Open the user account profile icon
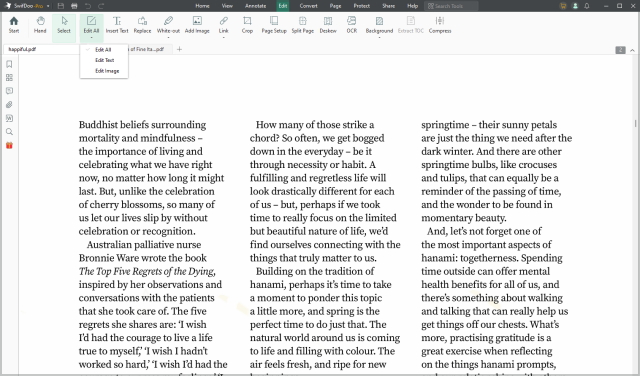The image size is (640, 376). tap(575, 6)
